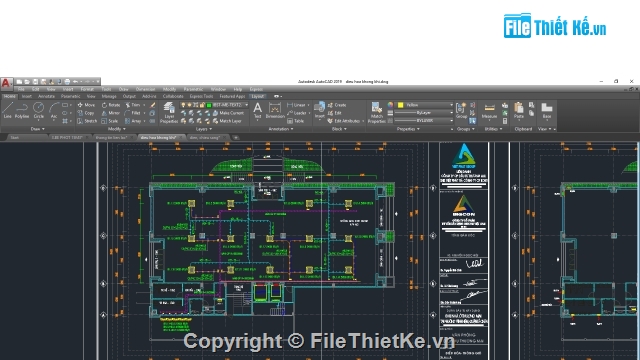This screenshot has width=640, height=360.
Task: Open the Dimension menu in menu bar
Action: 145,89
